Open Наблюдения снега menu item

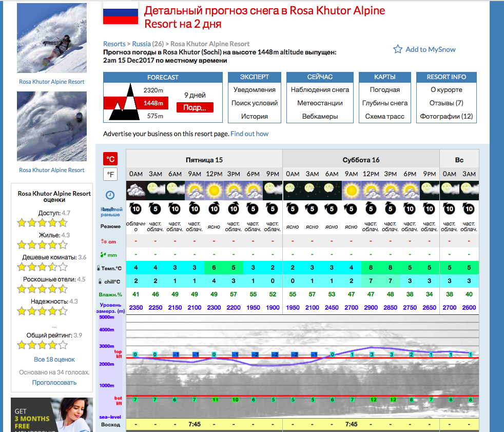(x=320, y=90)
